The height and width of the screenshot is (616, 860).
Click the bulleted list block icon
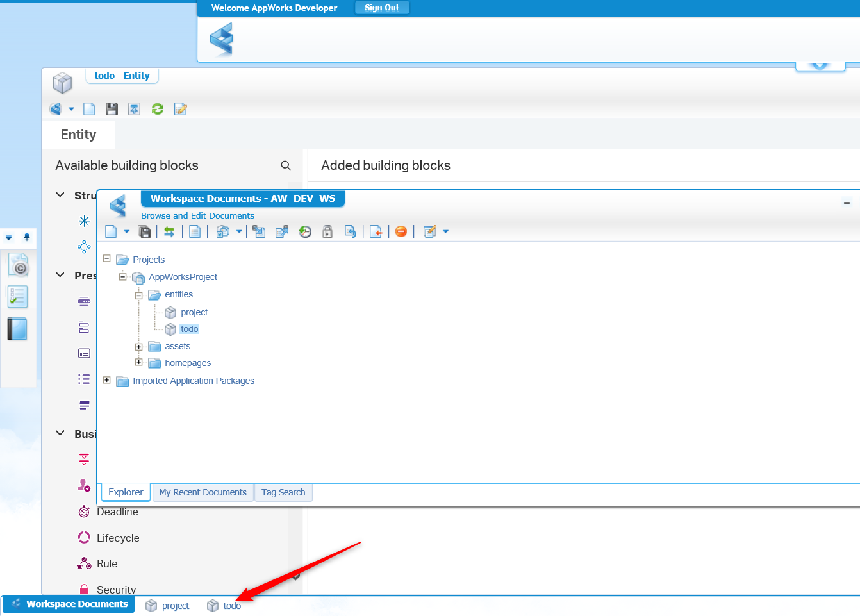[84, 379]
